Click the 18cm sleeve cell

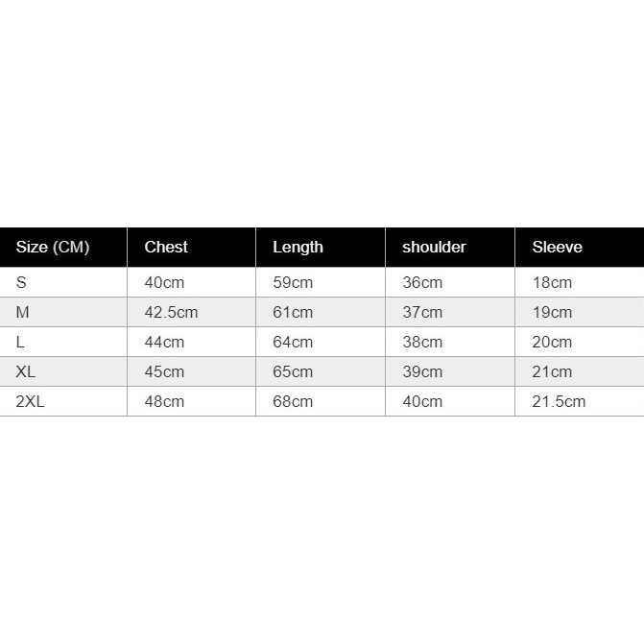click(552, 282)
